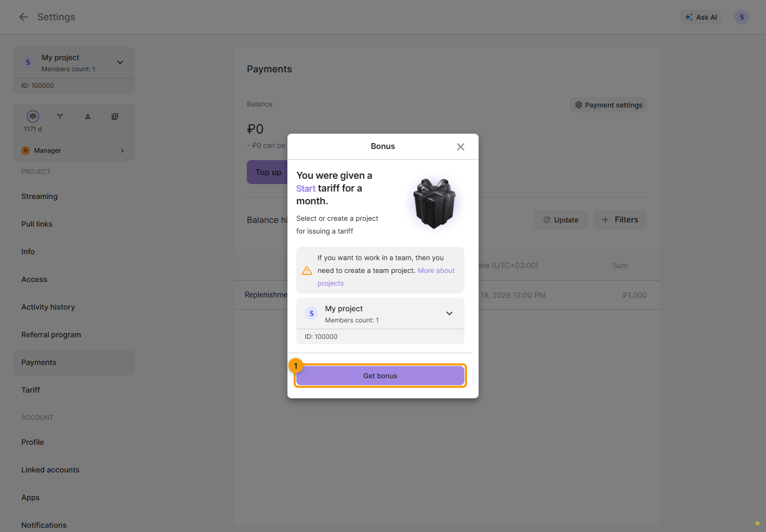Expand the My project dropdown in the sidebar

coord(74,62)
